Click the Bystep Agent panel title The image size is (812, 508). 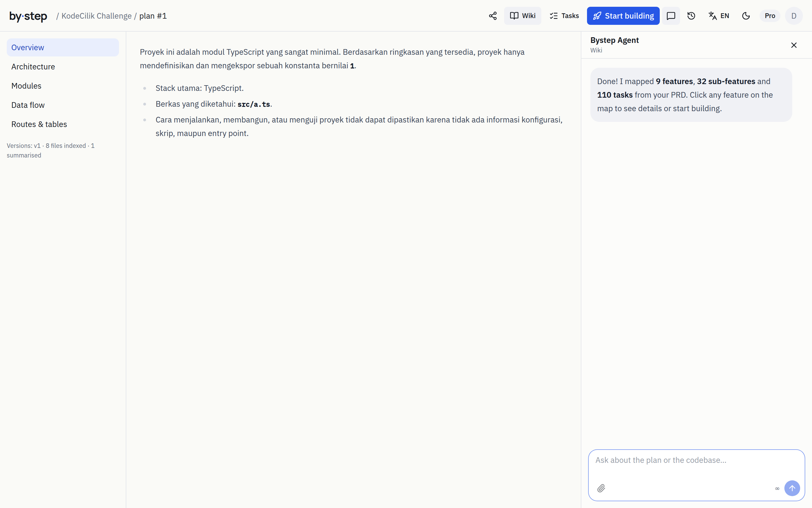point(614,40)
